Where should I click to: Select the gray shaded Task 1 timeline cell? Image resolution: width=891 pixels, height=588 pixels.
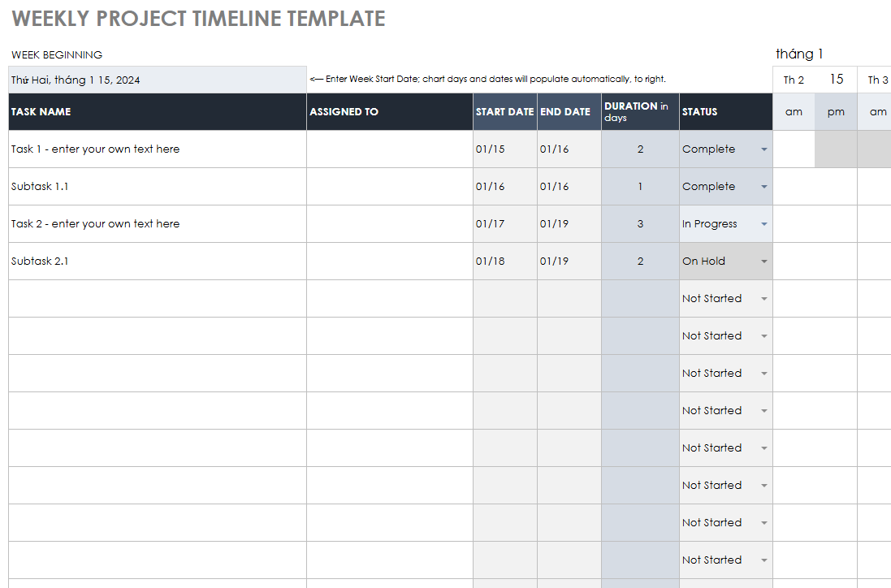(836, 149)
